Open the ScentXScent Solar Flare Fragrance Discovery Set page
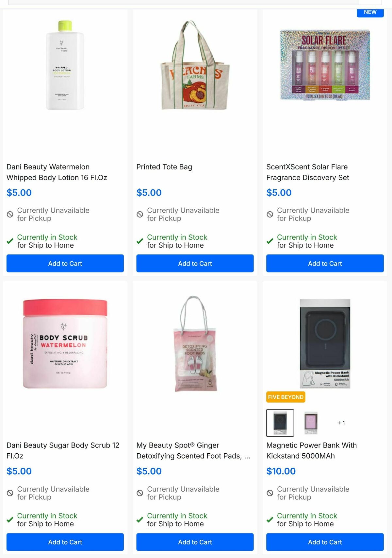The image size is (392, 558). (x=307, y=172)
